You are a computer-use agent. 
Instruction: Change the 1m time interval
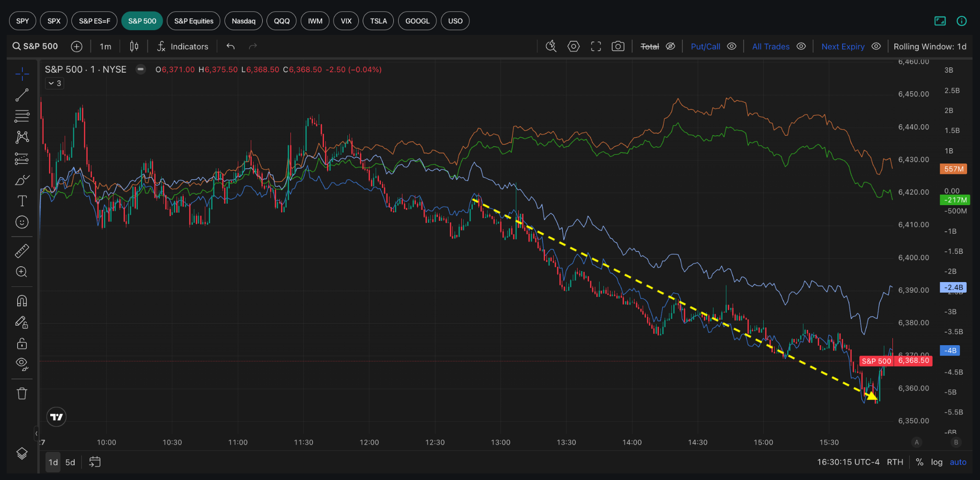coord(105,46)
